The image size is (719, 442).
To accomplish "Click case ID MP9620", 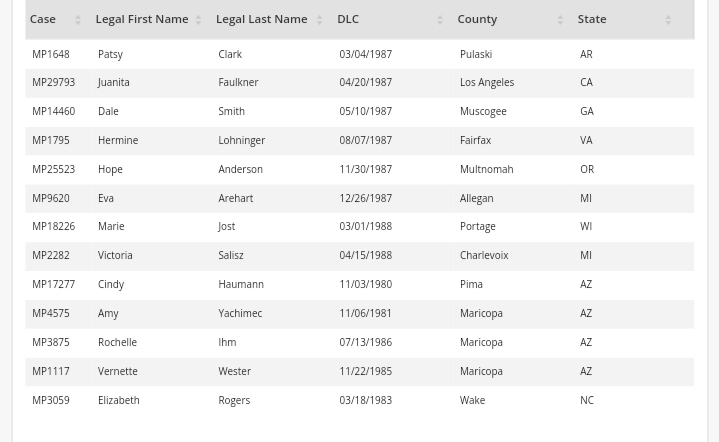I will point(50,198).
